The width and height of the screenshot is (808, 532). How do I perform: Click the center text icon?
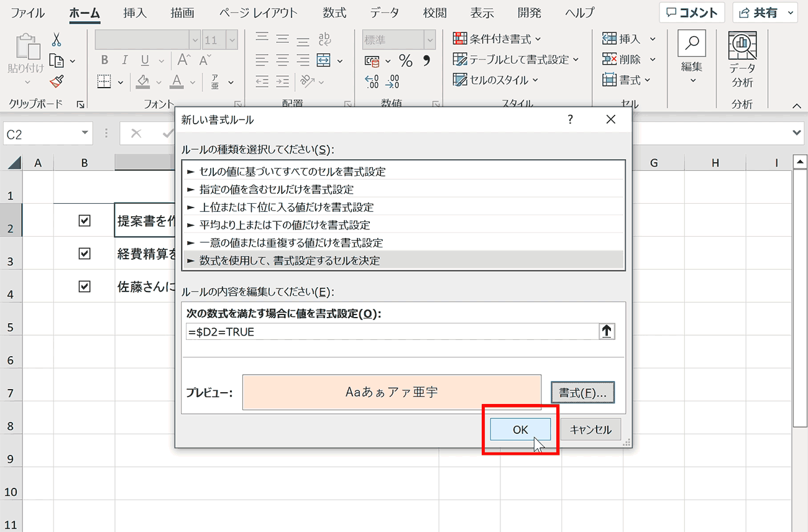tap(283, 60)
